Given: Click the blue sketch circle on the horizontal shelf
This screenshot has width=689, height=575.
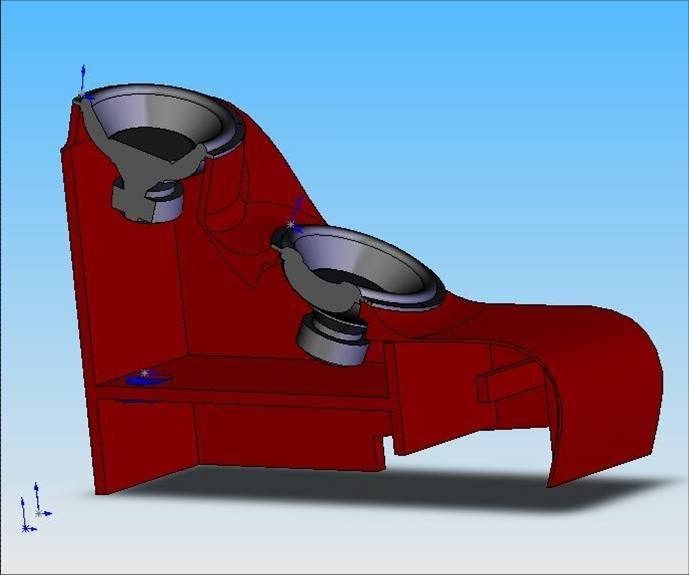Looking at the screenshot, I should [x=144, y=377].
